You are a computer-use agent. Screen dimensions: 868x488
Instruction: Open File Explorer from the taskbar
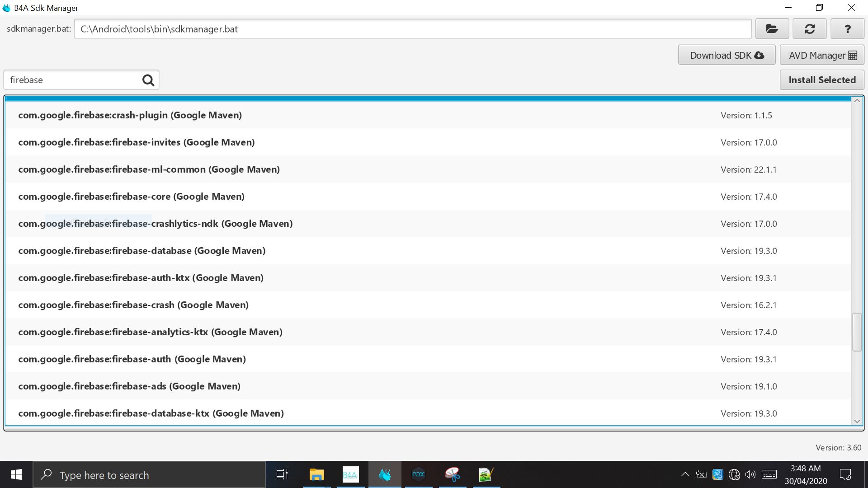[x=316, y=474]
